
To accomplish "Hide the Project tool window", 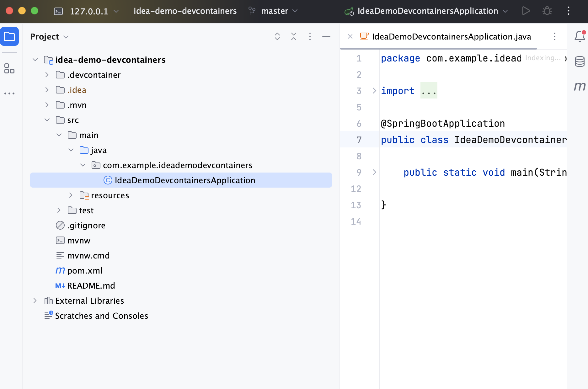I will coord(326,36).
